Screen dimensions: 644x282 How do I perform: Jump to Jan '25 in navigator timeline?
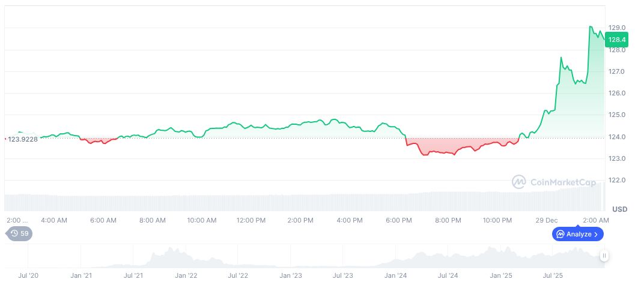tap(500, 275)
